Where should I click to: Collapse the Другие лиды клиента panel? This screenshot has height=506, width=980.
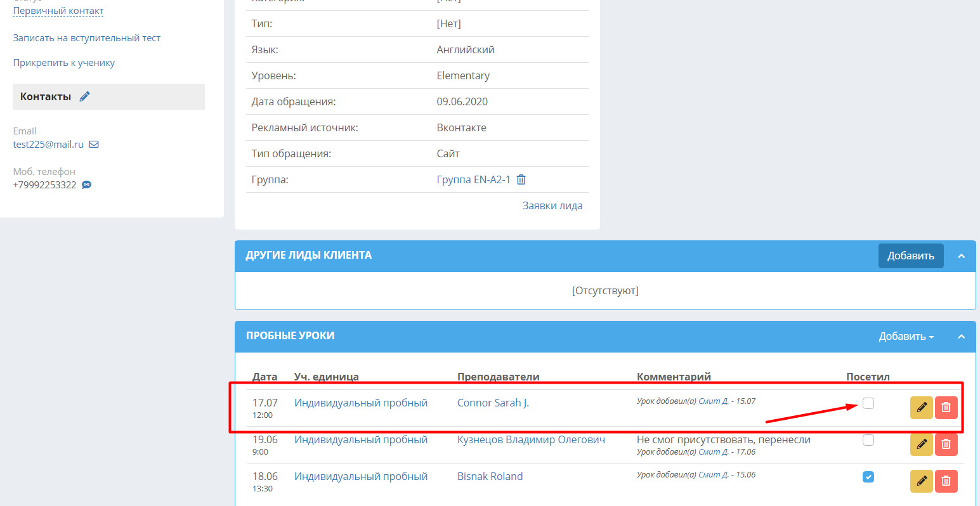961,256
